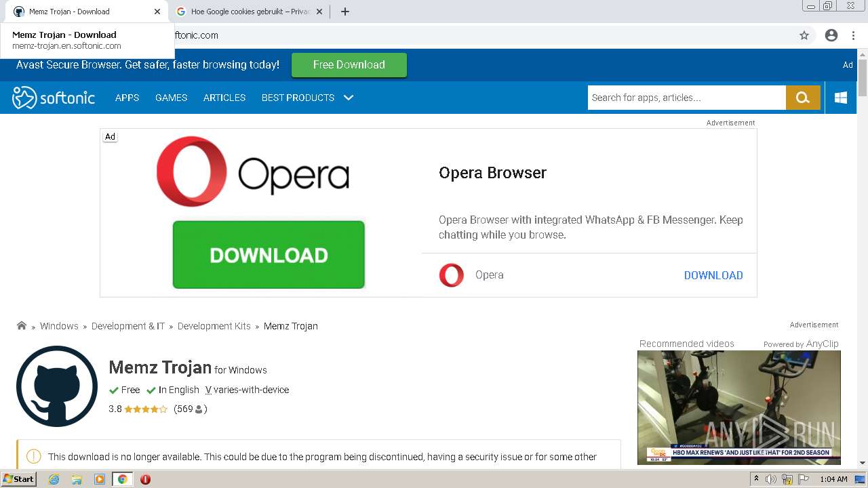The image size is (868, 488).
Task: Go to Development Kits breadcrumb link
Action: (214, 326)
